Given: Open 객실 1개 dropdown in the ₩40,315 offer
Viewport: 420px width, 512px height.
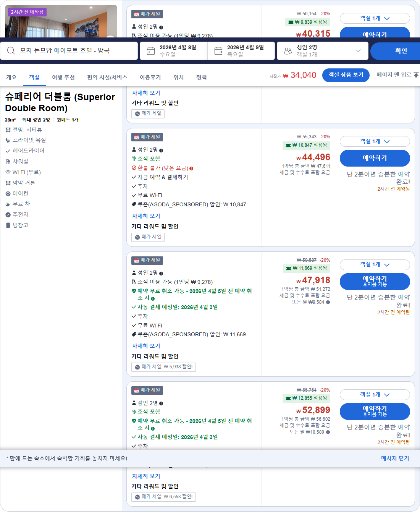Looking at the screenshot, I should point(375,18).
